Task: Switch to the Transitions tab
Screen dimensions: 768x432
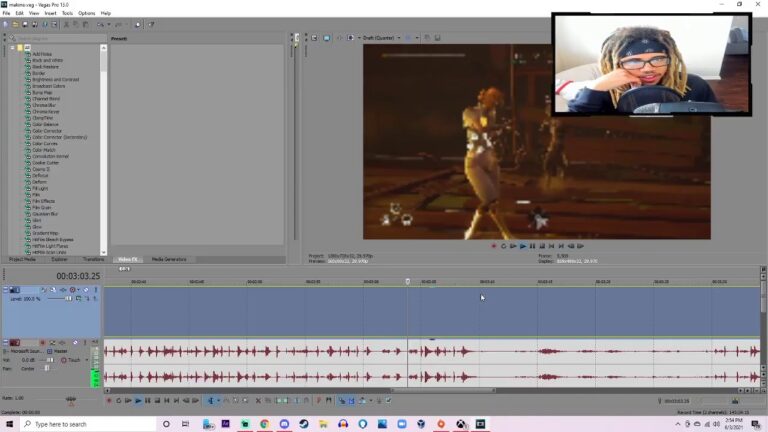Action: click(x=93, y=259)
